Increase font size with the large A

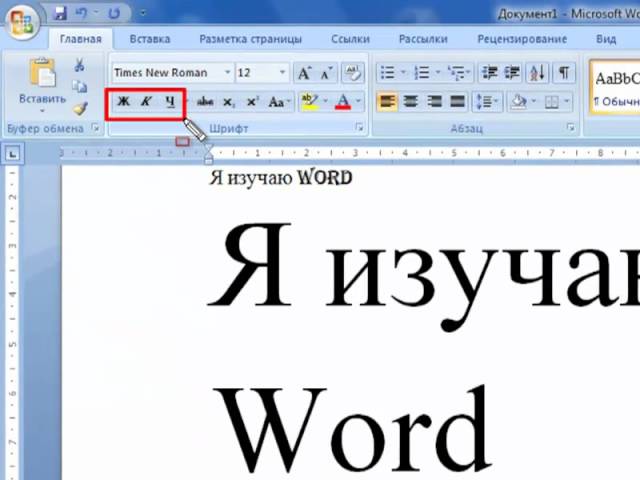[304, 73]
